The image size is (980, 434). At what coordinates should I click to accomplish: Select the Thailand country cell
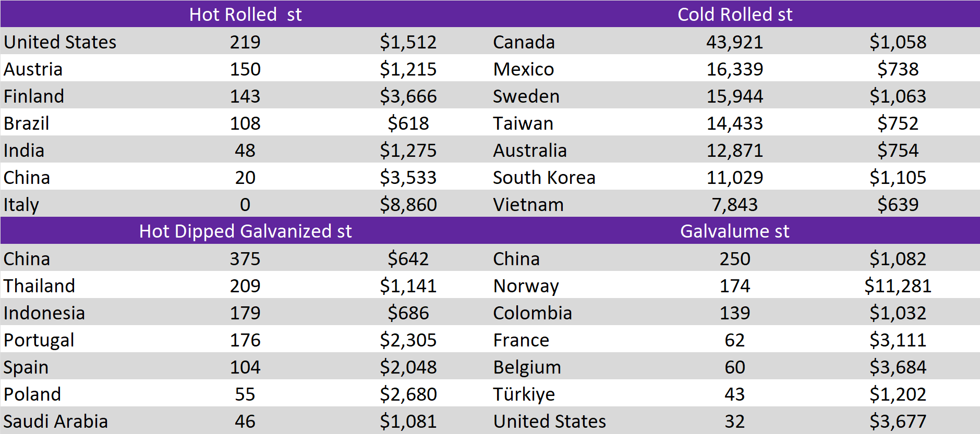40,286
